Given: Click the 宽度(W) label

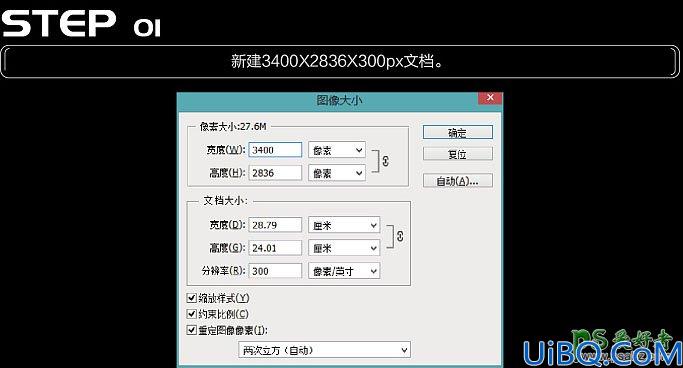Looking at the screenshot, I should point(226,150).
